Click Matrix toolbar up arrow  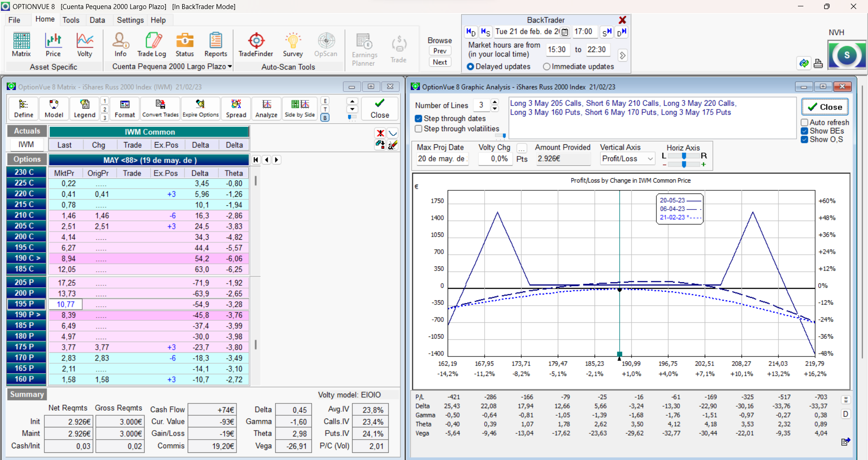[x=352, y=101]
